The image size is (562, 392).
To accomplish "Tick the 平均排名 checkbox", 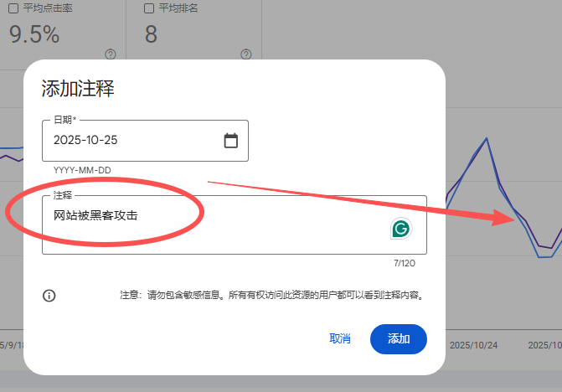I will pyautogui.click(x=149, y=8).
